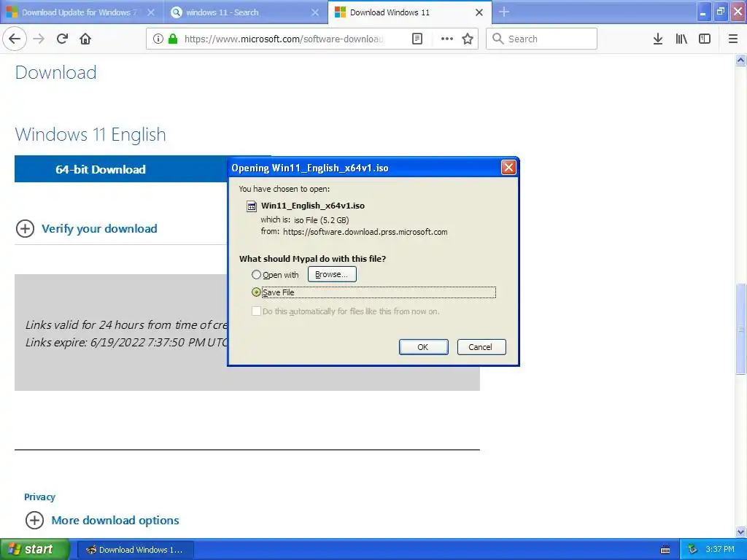Switch to 'windows 11 - Search' tab
The height and width of the screenshot is (560, 747).
(246, 12)
